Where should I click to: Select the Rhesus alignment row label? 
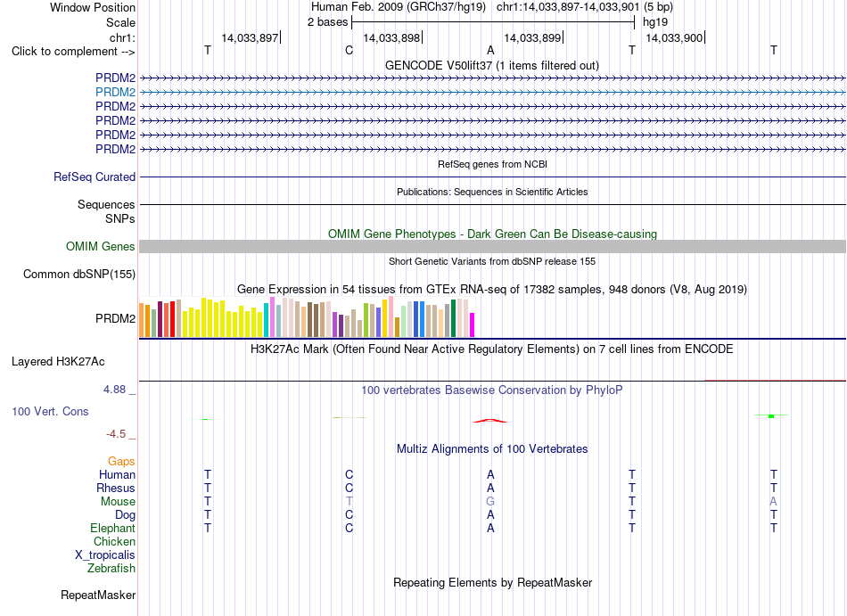(116, 488)
